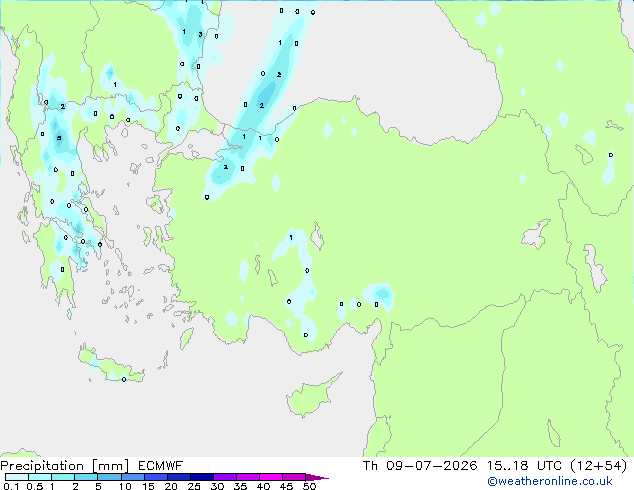The height and width of the screenshot is (490, 634).
Task: Click the 5–10 mm legend swatch
Action: pyautogui.click(x=109, y=477)
